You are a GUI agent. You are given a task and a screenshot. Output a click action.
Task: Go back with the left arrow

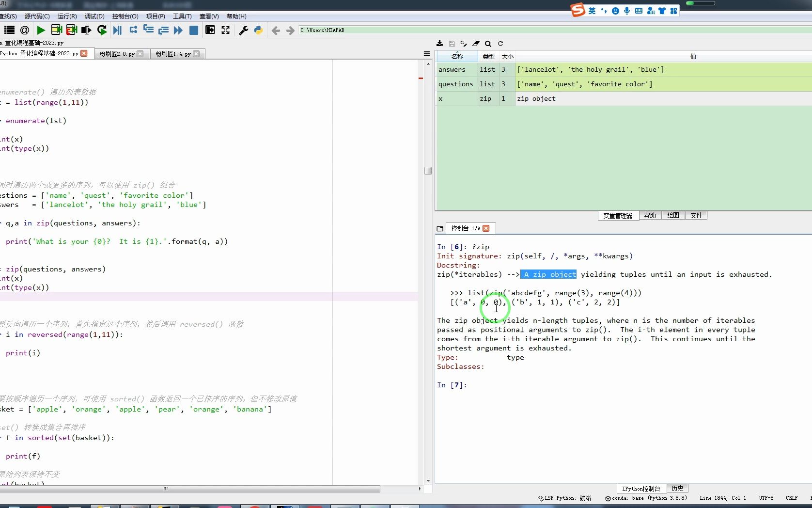tap(276, 31)
